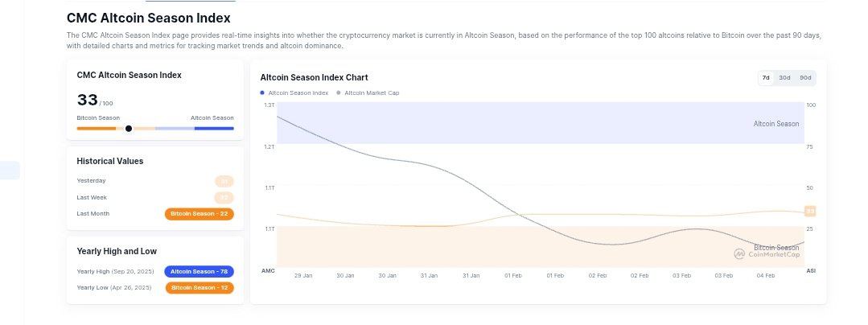Select the 90d chart timeframe
The width and height of the screenshot is (868, 325).
point(805,77)
